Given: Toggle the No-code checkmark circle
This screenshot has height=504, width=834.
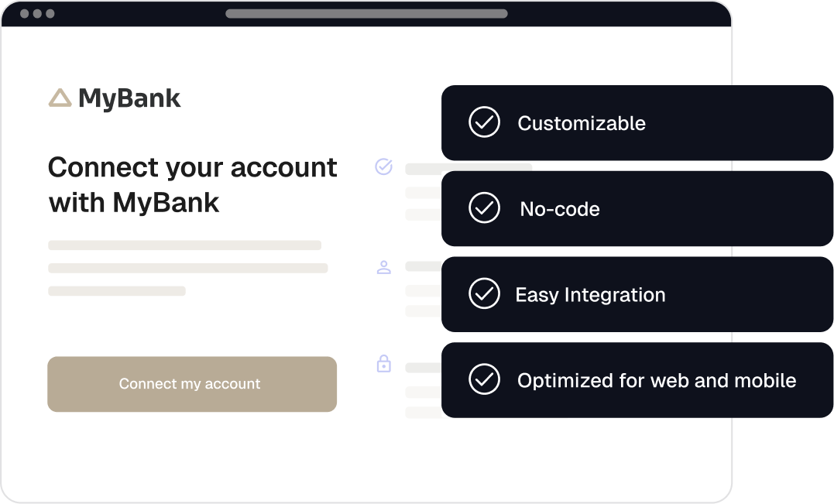Looking at the screenshot, I should [x=484, y=208].
